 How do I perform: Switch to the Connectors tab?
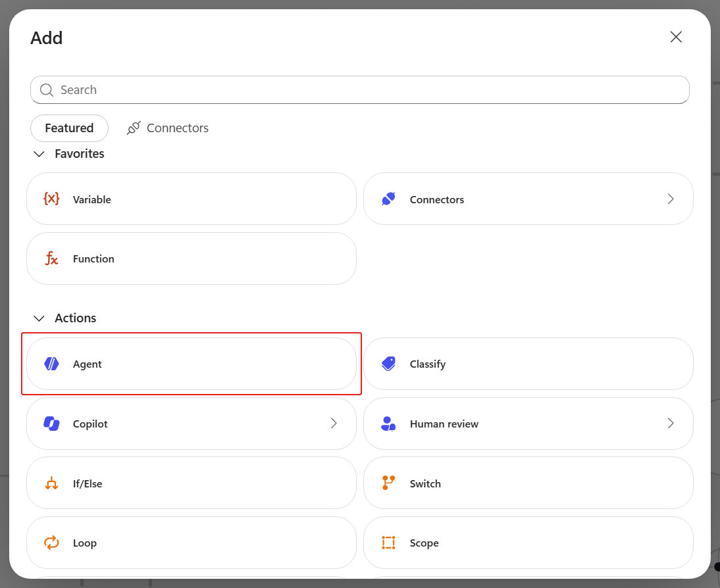pyautogui.click(x=168, y=128)
